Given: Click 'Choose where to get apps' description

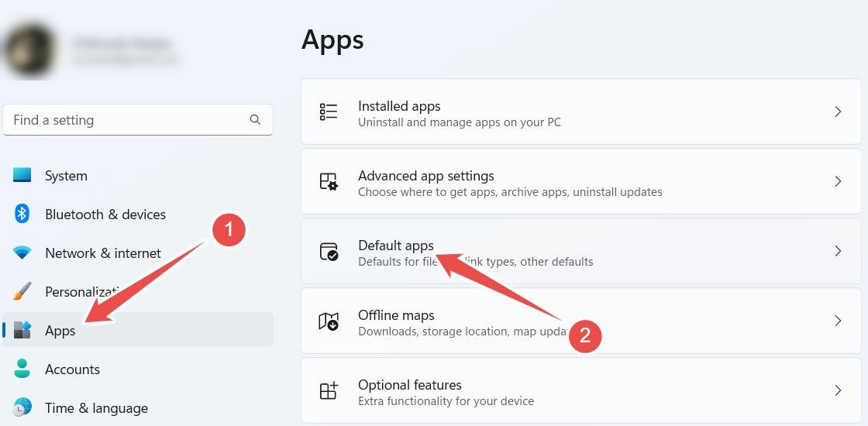Looking at the screenshot, I should 510,192.
